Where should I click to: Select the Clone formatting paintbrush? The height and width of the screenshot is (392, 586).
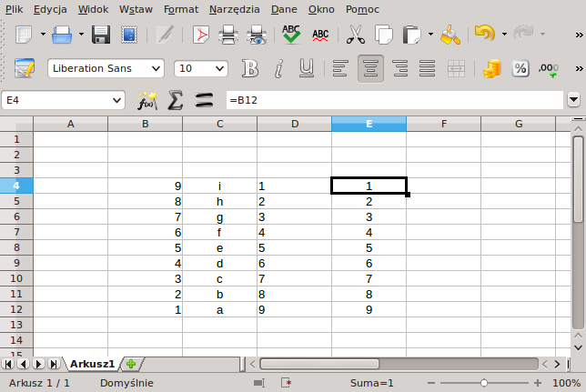click(450, 35)
